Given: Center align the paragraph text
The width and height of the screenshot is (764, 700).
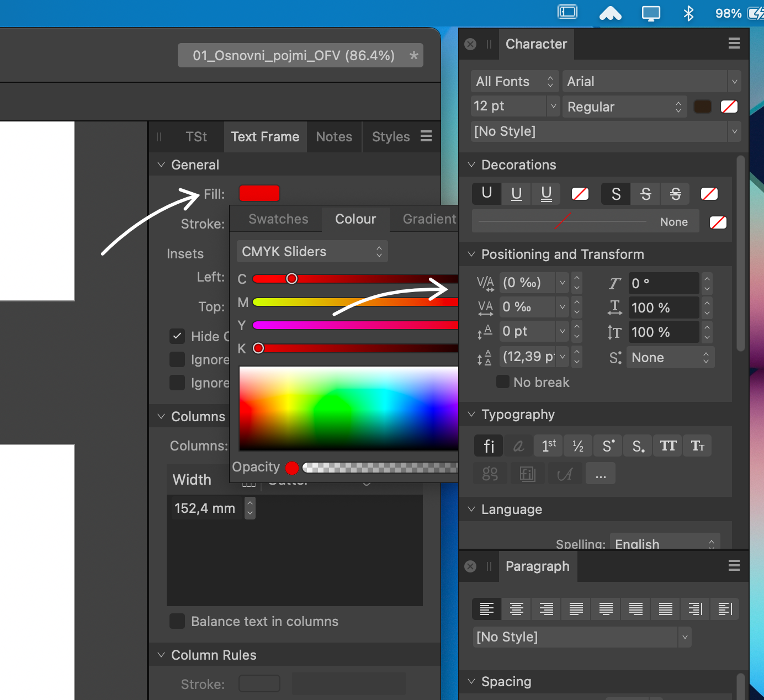Looking at the screenshot, I should (516, 609).
